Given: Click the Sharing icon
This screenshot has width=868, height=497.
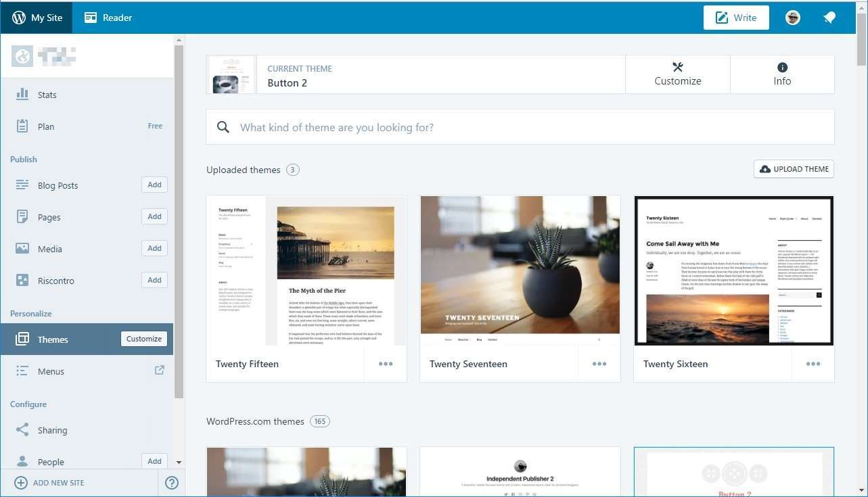Looking at the screenshot, I should coord(22,429).
